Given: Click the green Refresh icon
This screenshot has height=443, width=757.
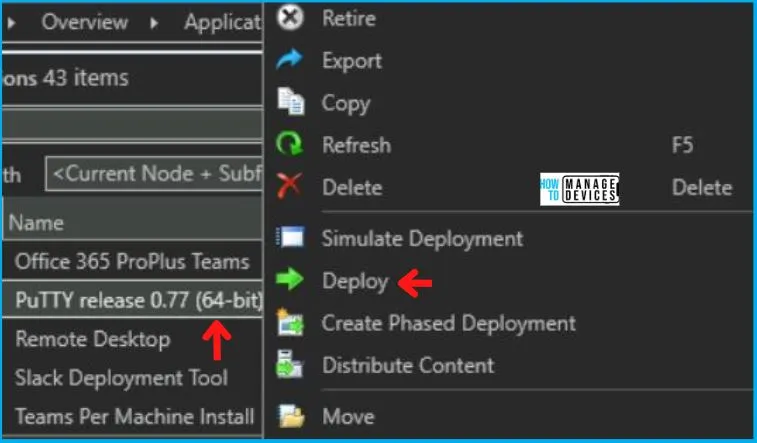Looking at the screenshot, I should (289, 144).
